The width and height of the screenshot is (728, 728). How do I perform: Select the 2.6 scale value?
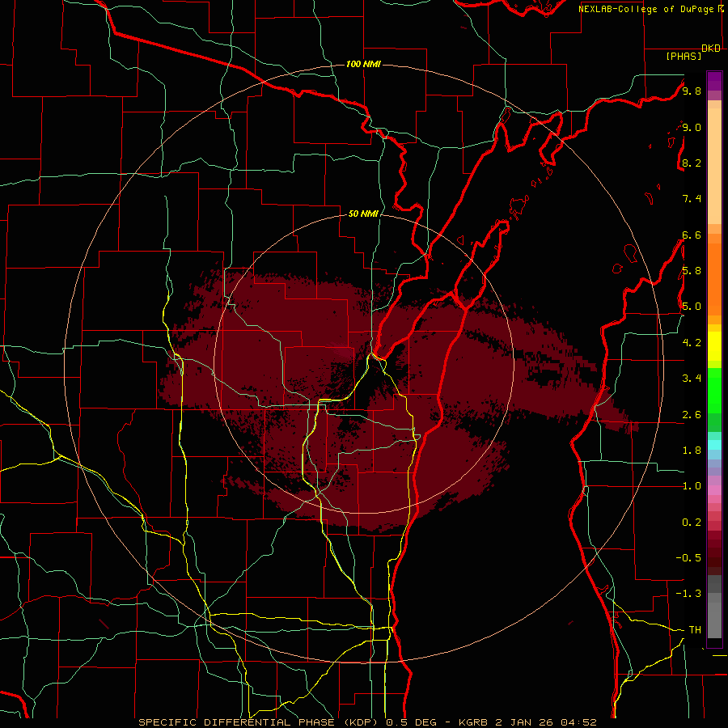(692, 415)
